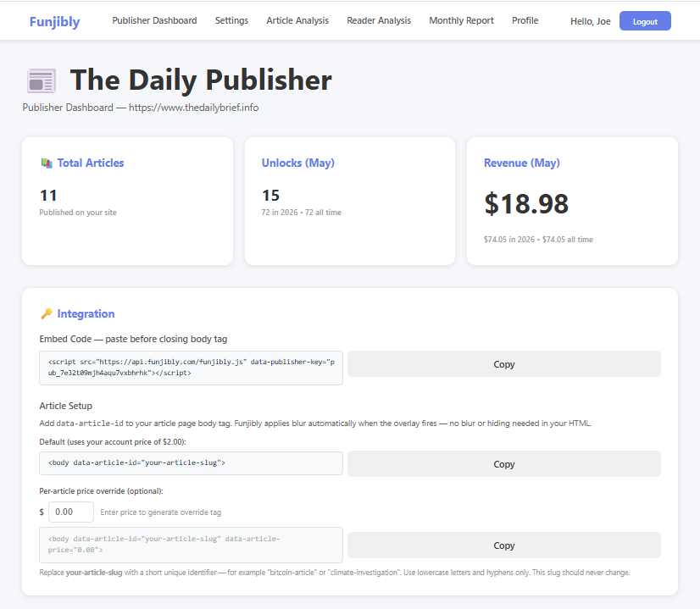Screen dimensions: 700x609
Task: Click the Unlocks (May) heading
Action: (x=297, y=163)
